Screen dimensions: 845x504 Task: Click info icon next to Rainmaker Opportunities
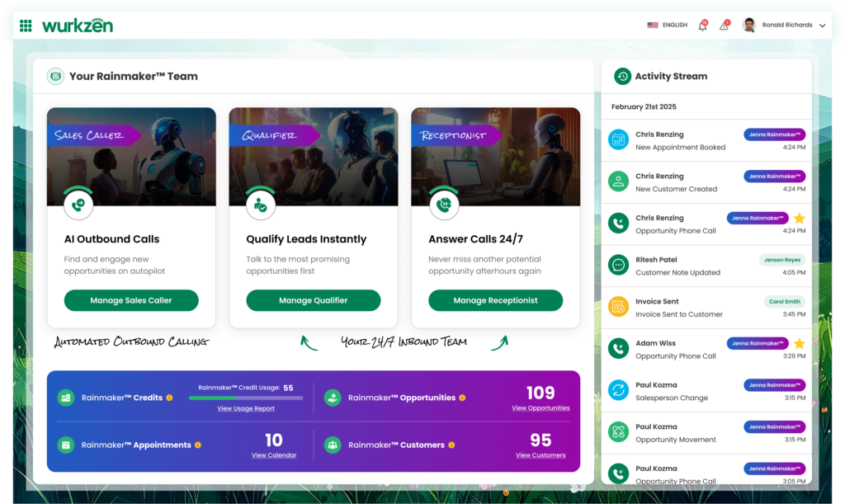(x=462, y=398)
